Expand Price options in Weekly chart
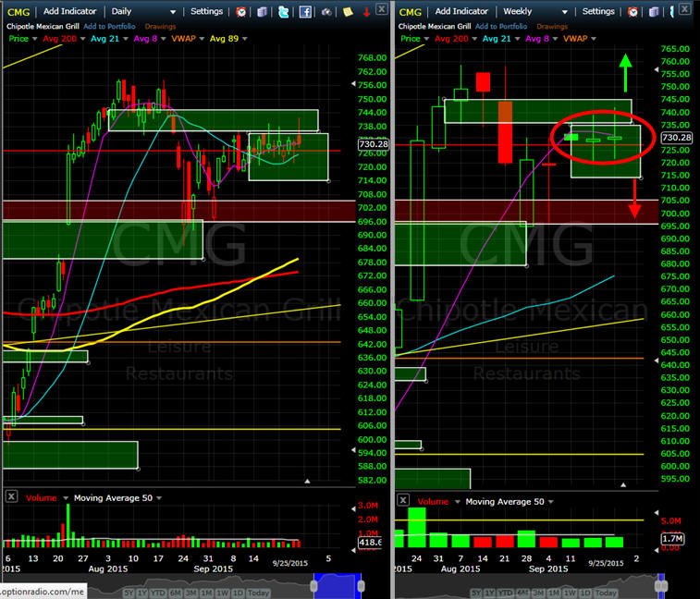The image size is (700, 599). 427,39
